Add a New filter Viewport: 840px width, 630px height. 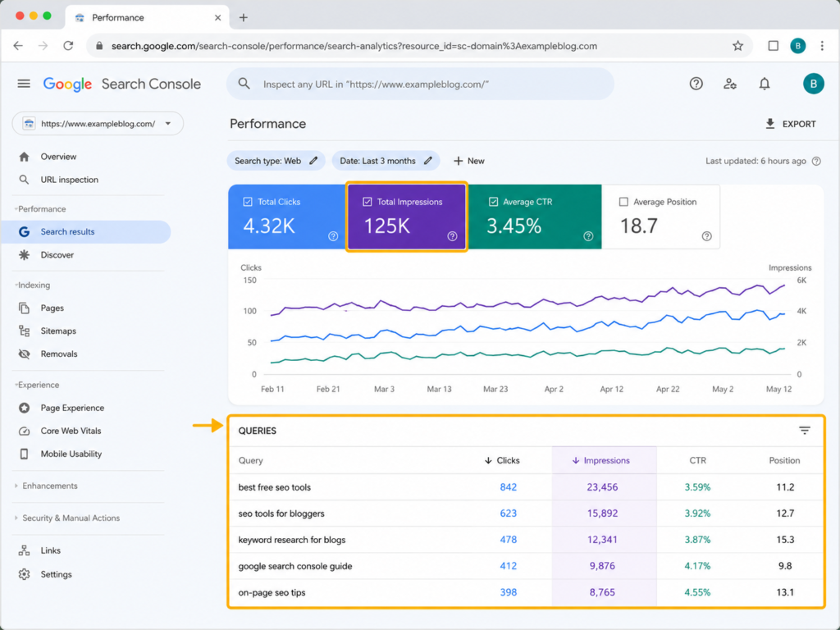[x=468, y=161]
